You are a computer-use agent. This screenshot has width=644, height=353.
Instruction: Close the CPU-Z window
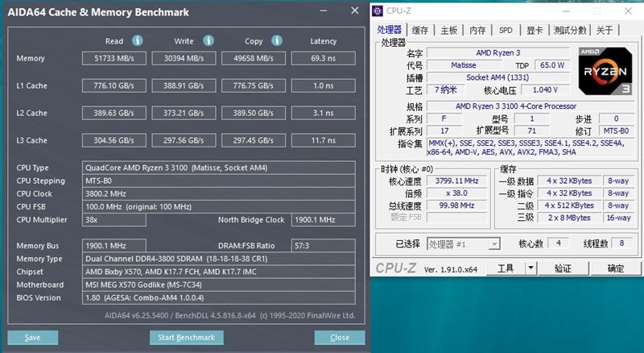628,11
